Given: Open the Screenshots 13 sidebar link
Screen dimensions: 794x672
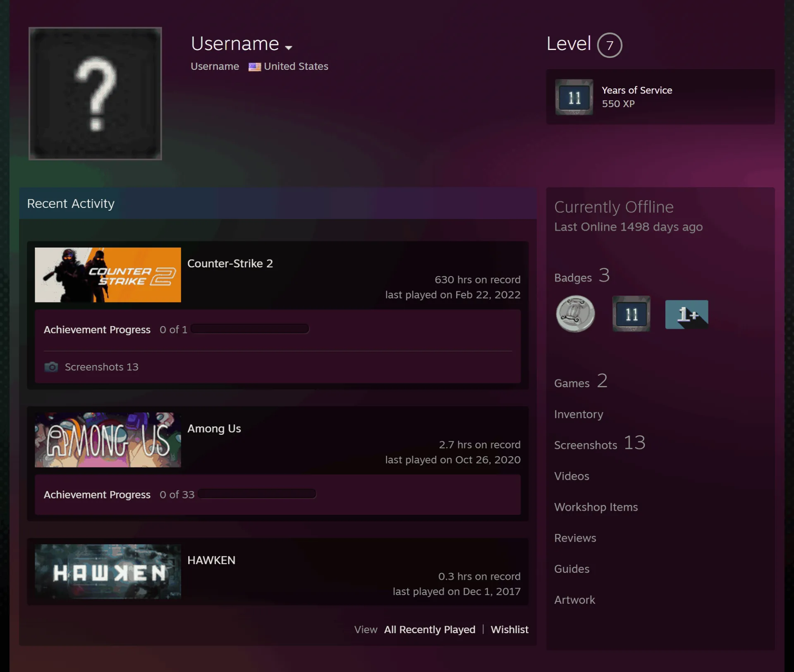Looking at the screenshot, I should tap(600, 443).
